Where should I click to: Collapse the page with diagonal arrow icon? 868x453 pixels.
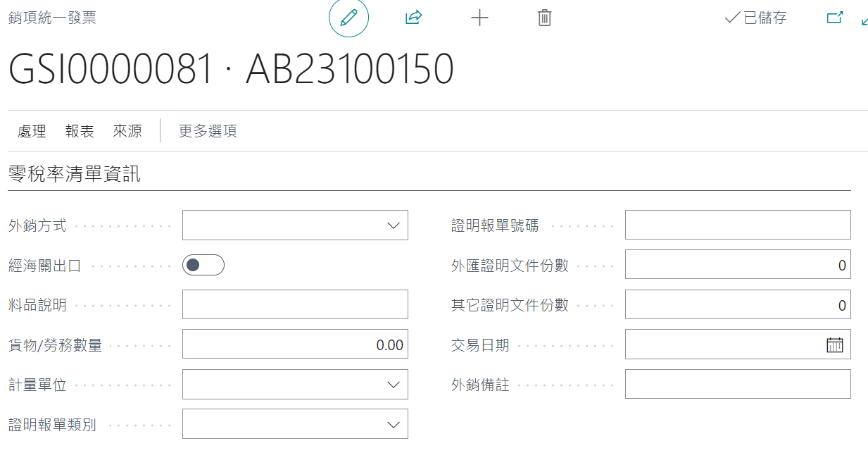(864, 21)
